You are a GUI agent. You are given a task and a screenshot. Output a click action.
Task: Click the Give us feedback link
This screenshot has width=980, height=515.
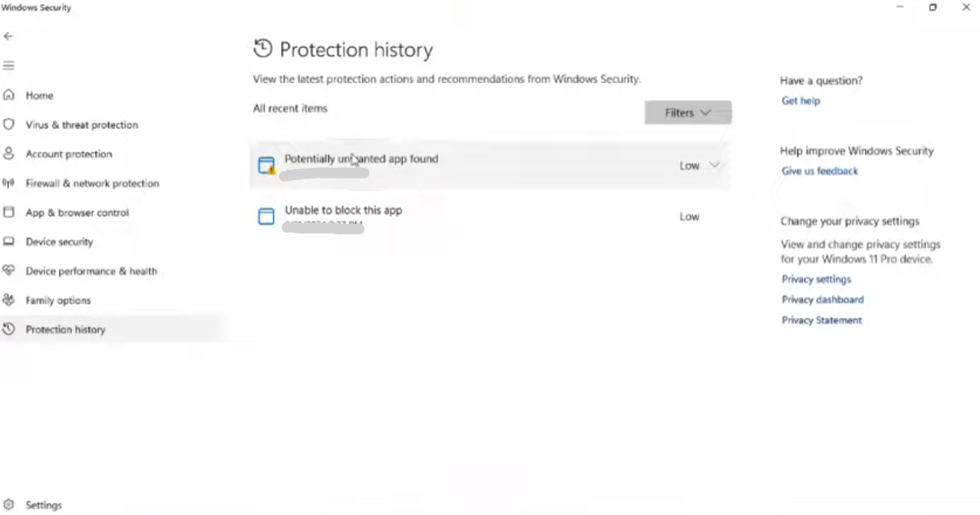(x=819, y=171)
